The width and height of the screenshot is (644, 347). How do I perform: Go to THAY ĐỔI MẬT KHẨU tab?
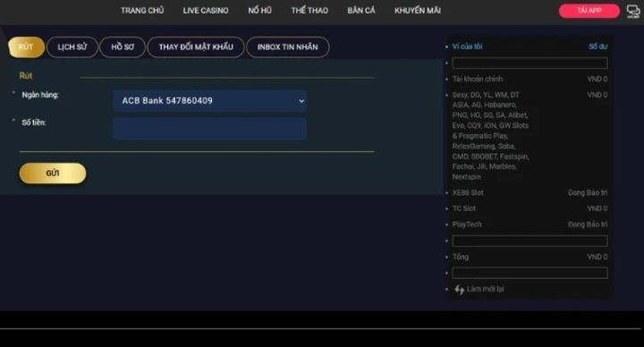[x=196, y=47]
